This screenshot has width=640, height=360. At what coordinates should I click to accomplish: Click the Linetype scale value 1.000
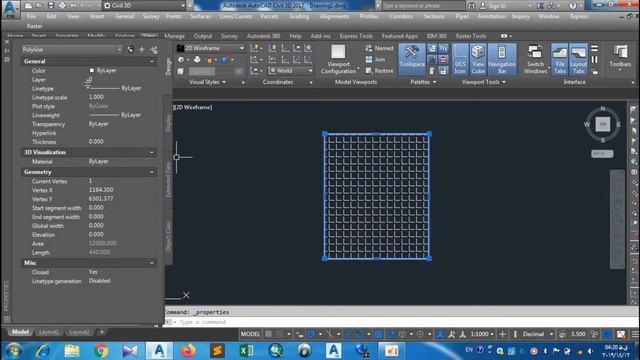click(96, 97)
